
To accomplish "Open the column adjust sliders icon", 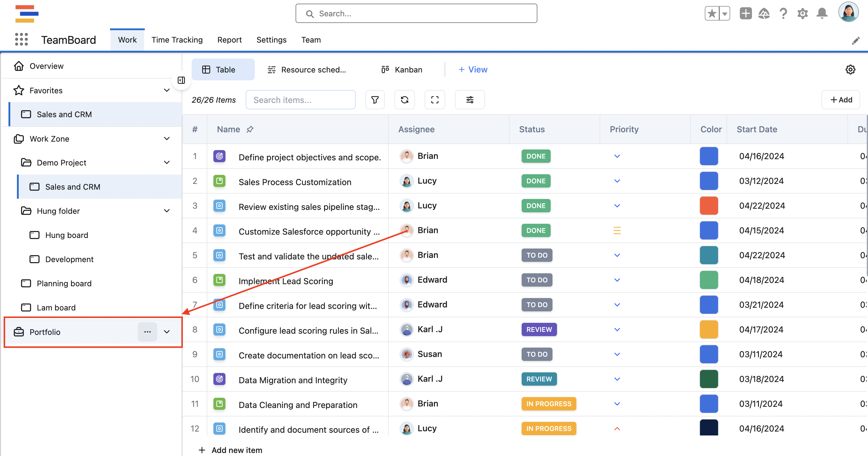I will pos(469,100).
